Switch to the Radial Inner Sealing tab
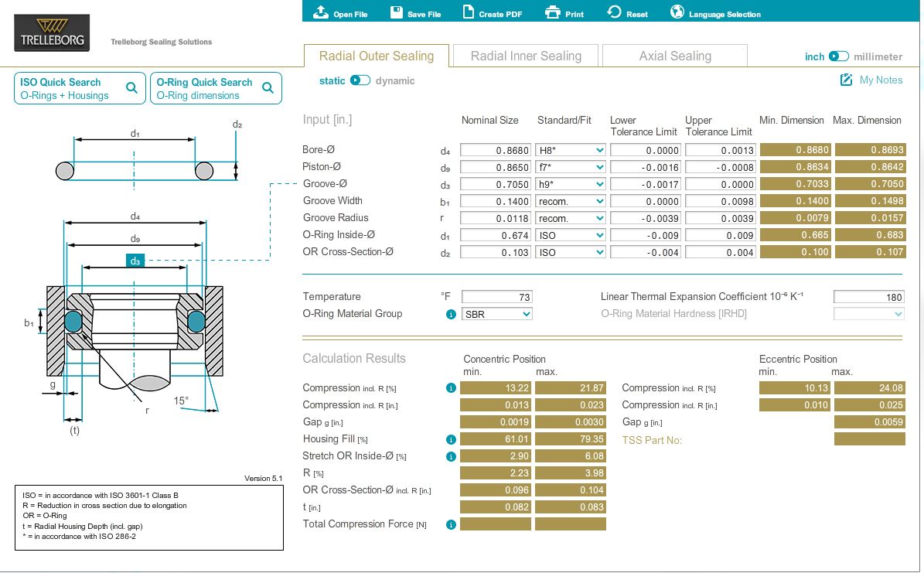 coord(526,56)
